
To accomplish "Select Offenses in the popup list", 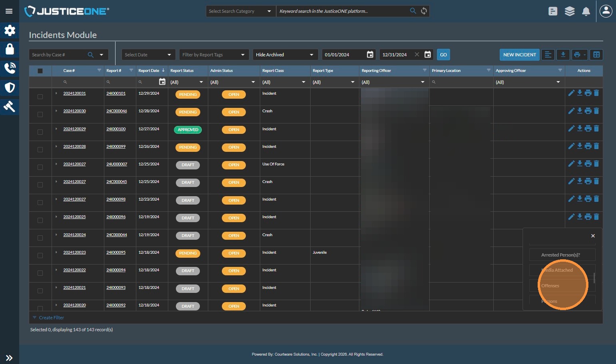I will 550,286.
